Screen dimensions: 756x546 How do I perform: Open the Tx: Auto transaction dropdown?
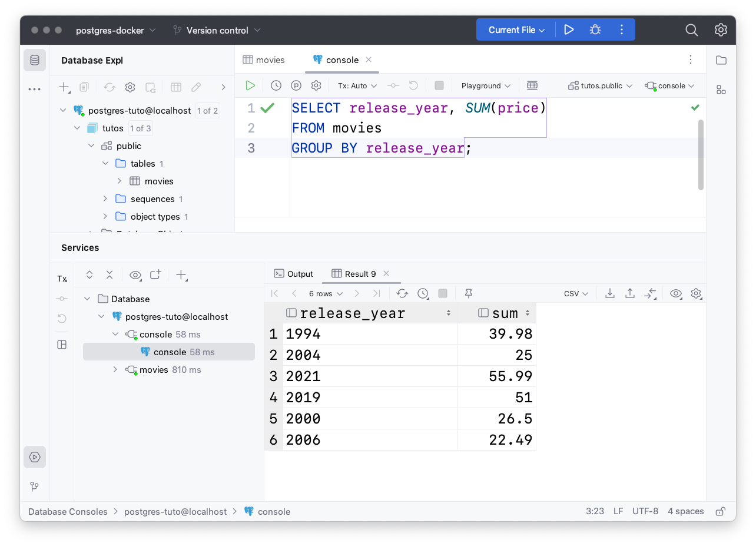(x=357, y=85)
